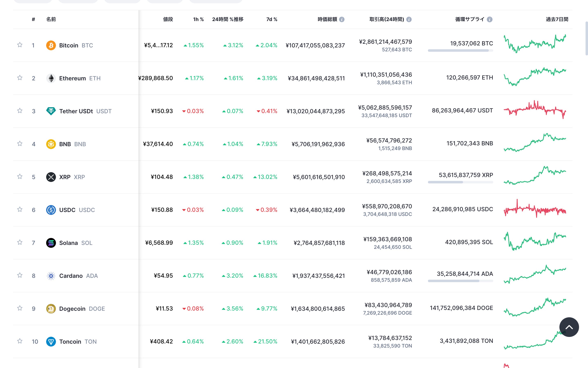Star Bitcoin to add to watchlist

click(20, 45)
